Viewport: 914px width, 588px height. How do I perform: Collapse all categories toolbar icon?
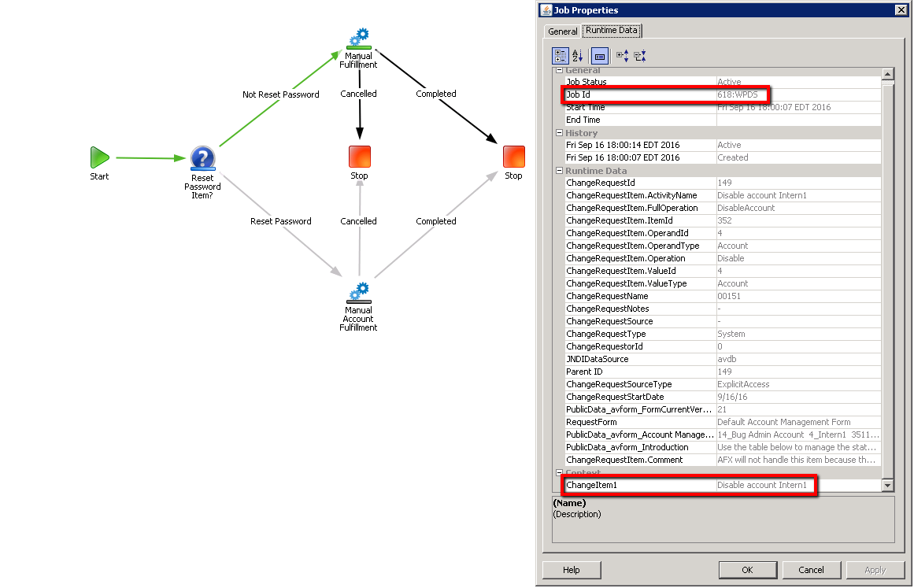coord(640,56)
